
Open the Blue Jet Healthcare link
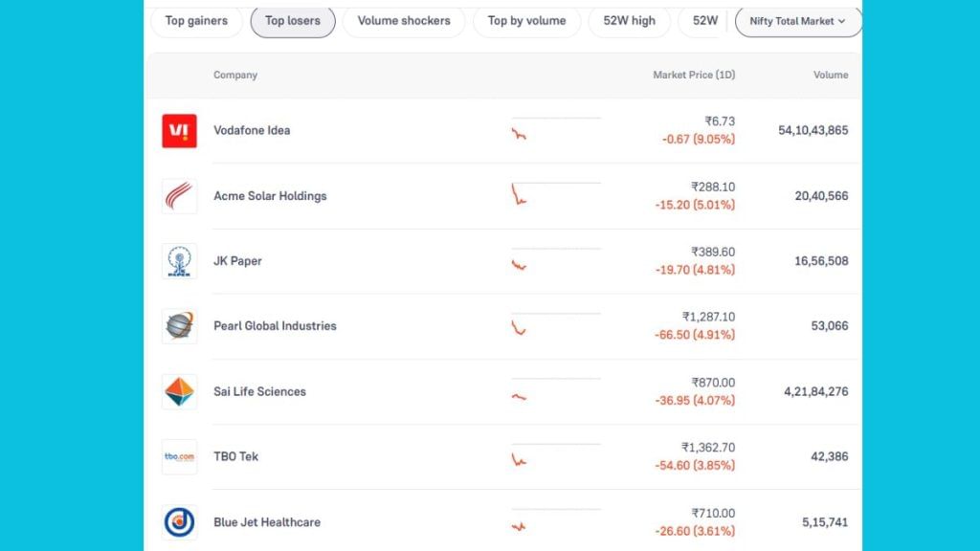pyautogui.click(x=267, y=522)
